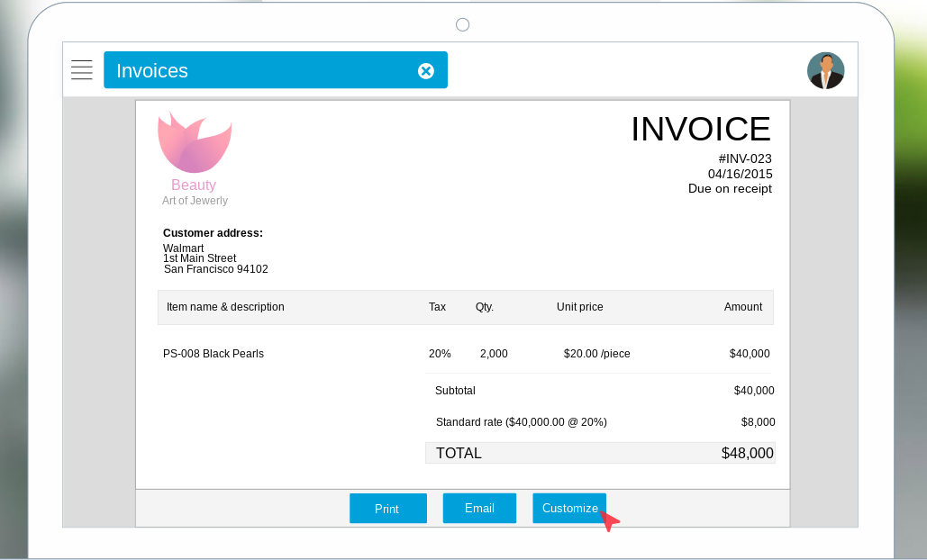Select the quantity 2,000 cell
Screen dimensions: 927x560
pyautogui.click(x=493, y=354)
